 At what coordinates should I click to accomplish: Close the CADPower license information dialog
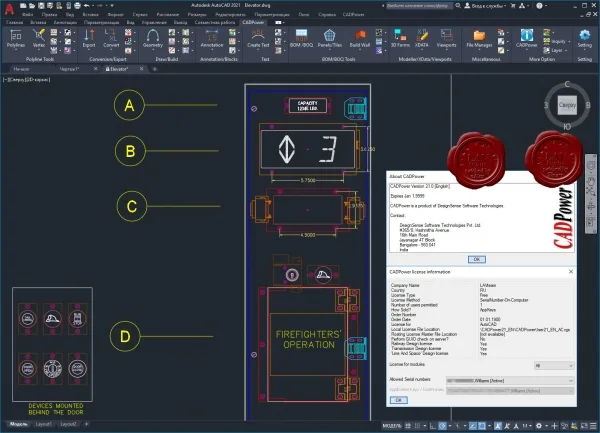pos(571,272)
